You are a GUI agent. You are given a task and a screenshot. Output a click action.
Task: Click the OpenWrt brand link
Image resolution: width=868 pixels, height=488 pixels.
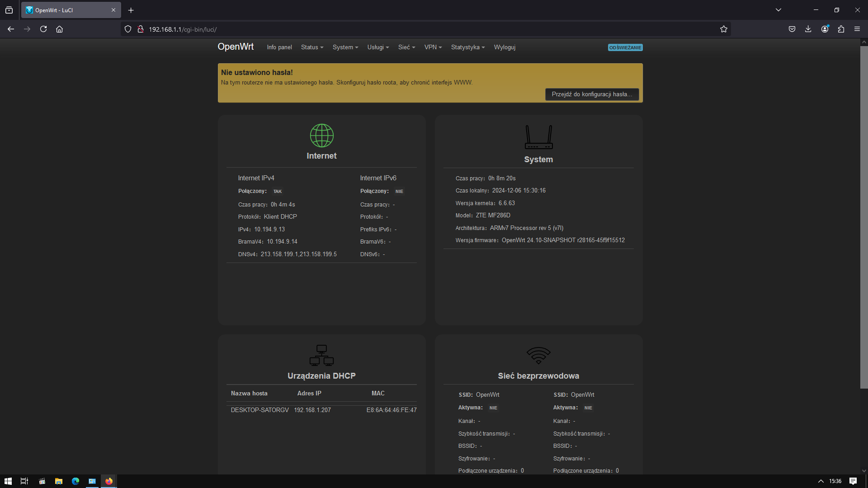pos(236,47)
